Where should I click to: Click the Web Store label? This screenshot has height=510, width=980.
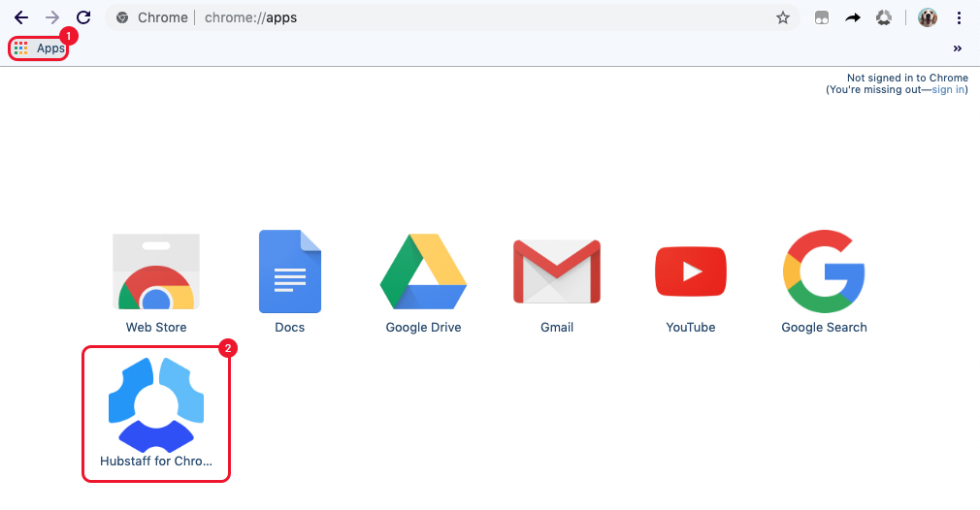[x=156, y=327]
